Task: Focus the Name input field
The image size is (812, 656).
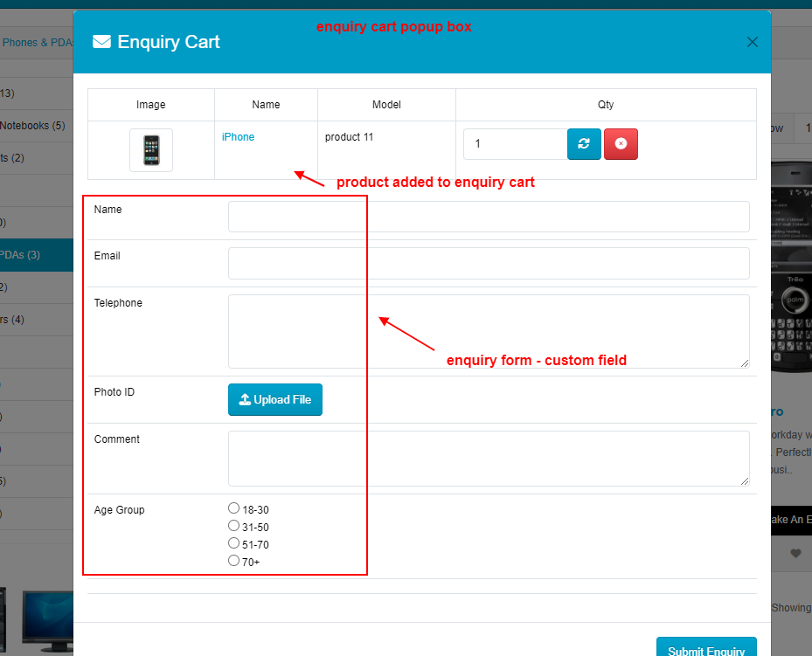Action: tap(489, 217)
